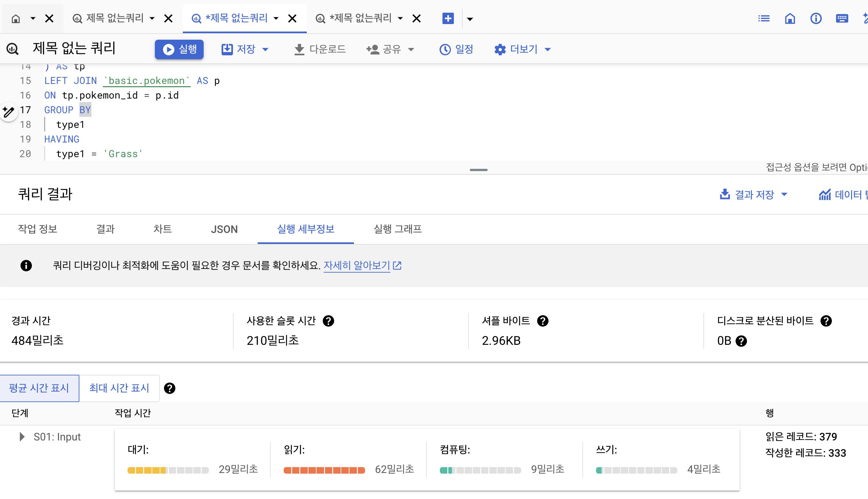Open the list view icon in top right
This screenshot has height=499, width=868.
point(764,19)
